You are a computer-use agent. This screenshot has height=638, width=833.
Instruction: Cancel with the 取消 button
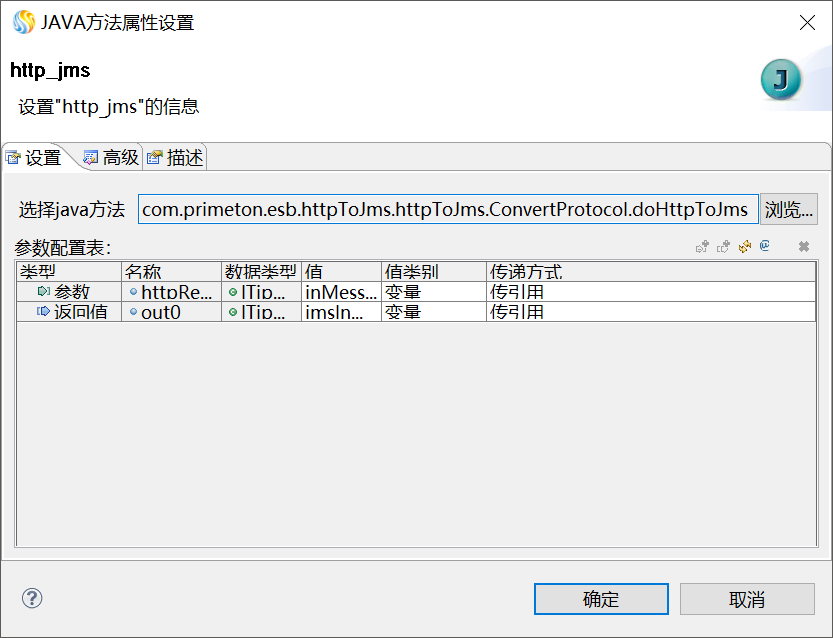(747, 599)
